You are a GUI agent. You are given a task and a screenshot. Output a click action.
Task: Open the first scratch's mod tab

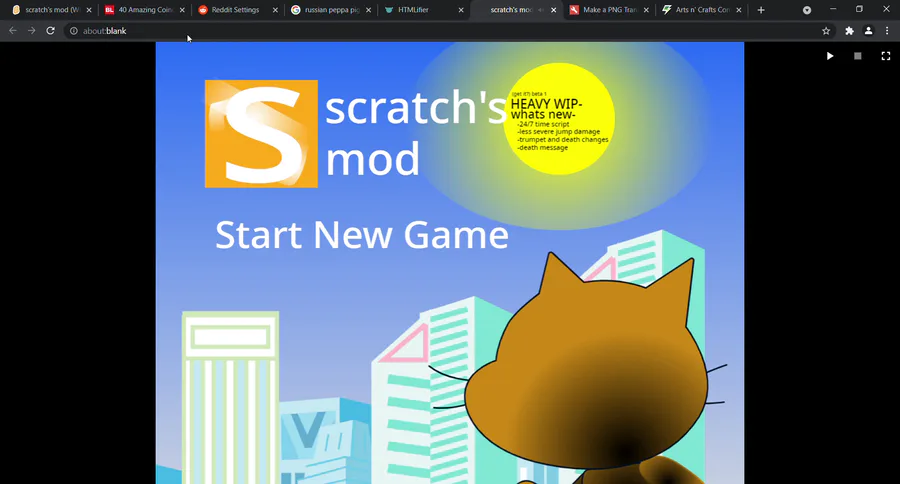(52, 10)
